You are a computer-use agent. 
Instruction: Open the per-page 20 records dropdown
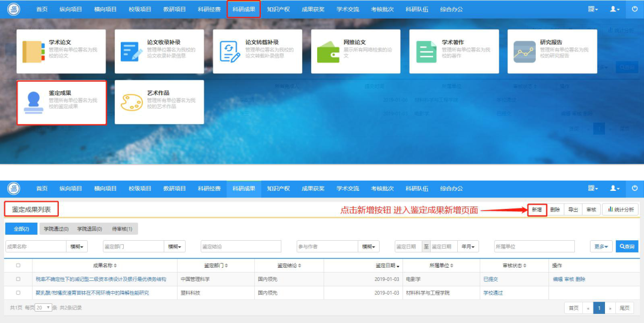[43, 307]
